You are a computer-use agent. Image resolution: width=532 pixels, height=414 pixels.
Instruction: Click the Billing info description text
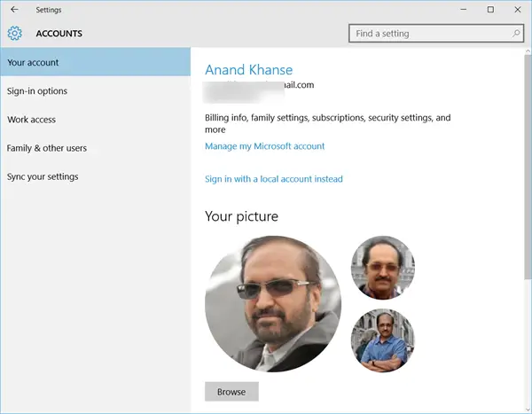[328, 123]
